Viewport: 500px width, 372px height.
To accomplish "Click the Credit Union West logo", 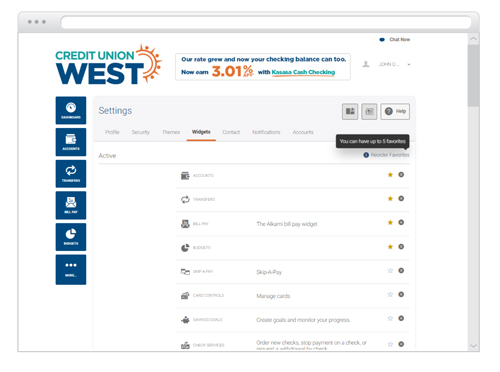I will coord(109,65).
